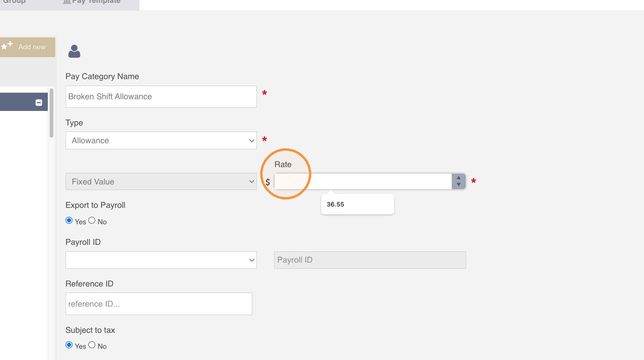
Task: Decrease the Rate with the down arrow
Action: tap(459, 185)
